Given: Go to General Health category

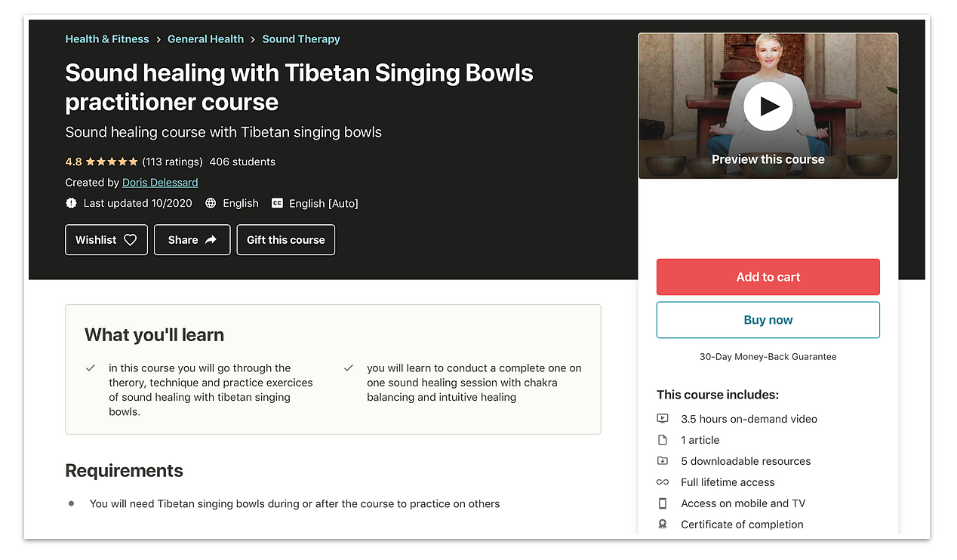Looking at the screenshot, I should click(x=205, y=39).
